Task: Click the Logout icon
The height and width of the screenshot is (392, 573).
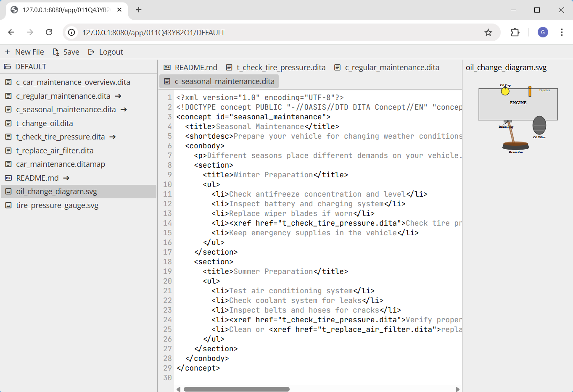Action: click(x=91, y=52)
